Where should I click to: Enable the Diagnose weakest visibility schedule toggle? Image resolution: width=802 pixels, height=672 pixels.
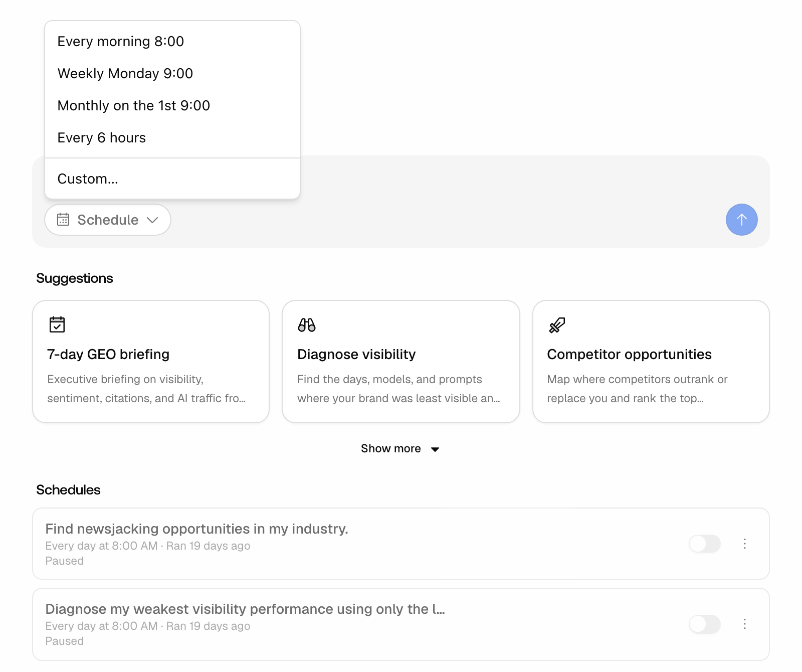pos(705,624)
